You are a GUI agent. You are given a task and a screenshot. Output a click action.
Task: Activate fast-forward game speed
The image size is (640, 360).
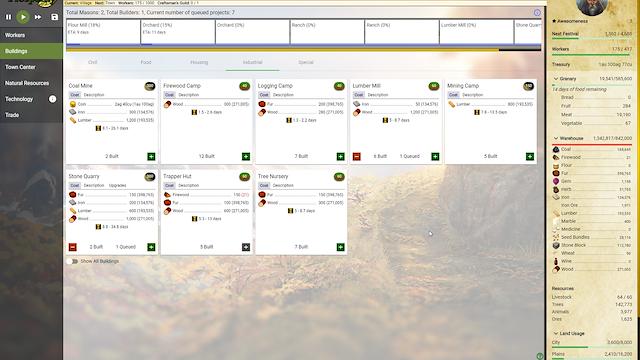pyautogui.click(x=38, y=17)
